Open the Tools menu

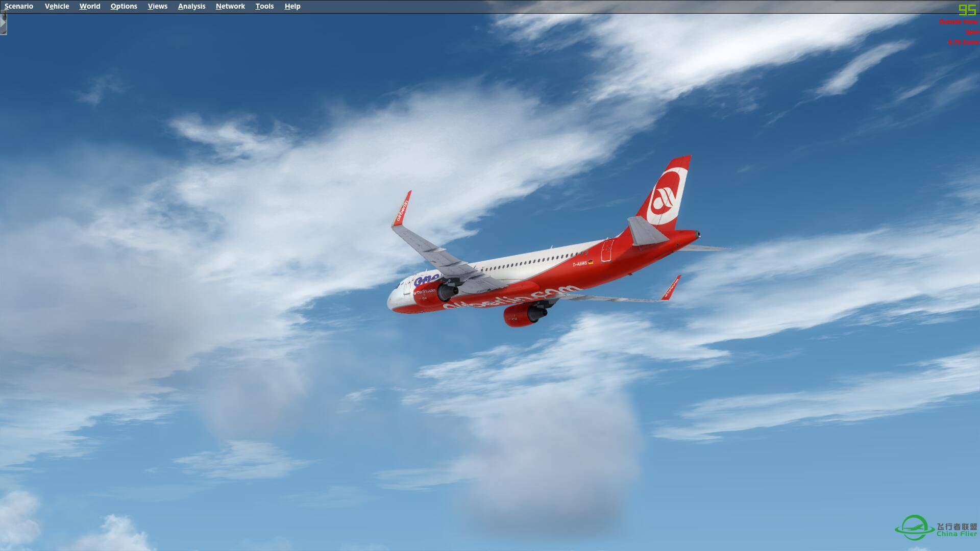coord(265,6)
